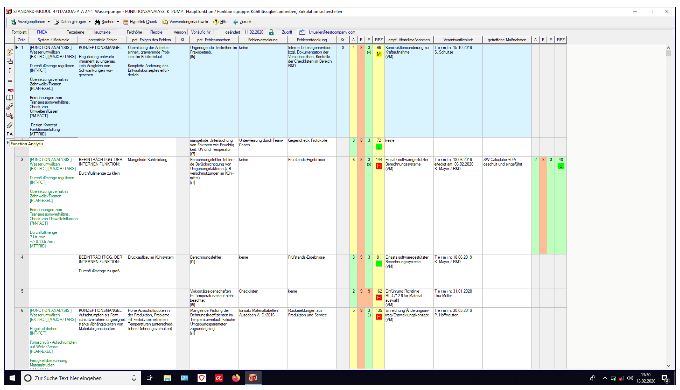Click the taskbar clock and date

point(646,378)
